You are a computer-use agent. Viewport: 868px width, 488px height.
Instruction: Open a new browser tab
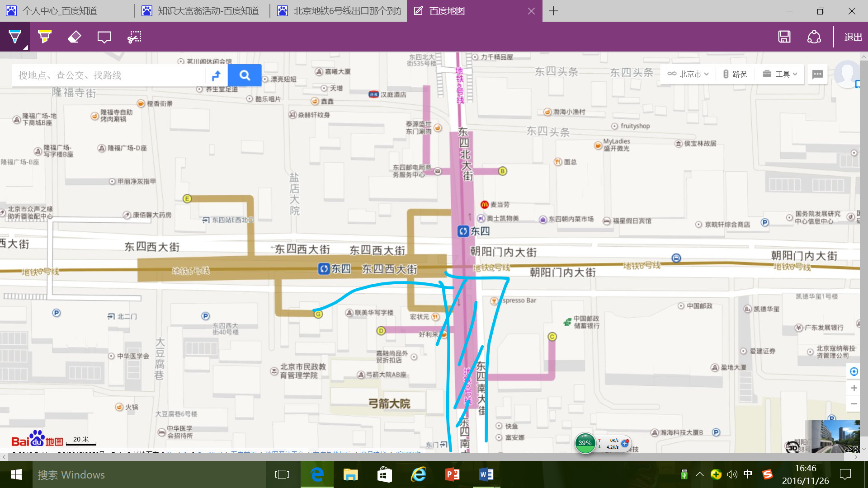[x=553, y=11]
